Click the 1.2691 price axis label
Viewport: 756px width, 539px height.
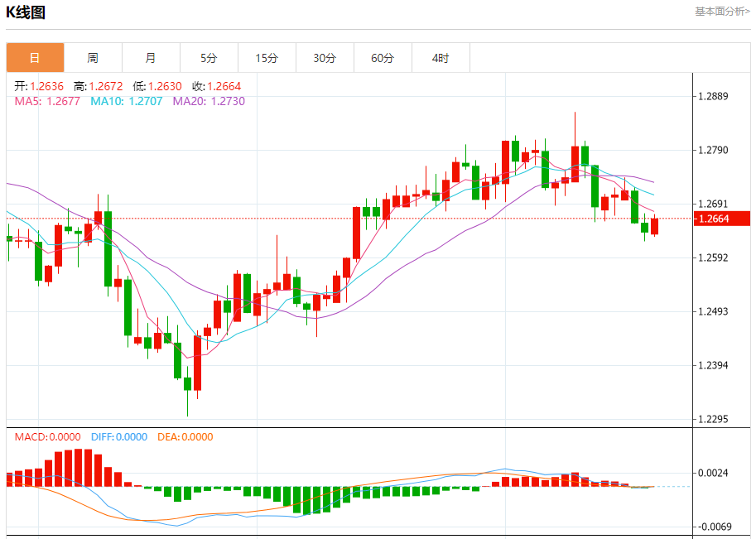point(713,204)
